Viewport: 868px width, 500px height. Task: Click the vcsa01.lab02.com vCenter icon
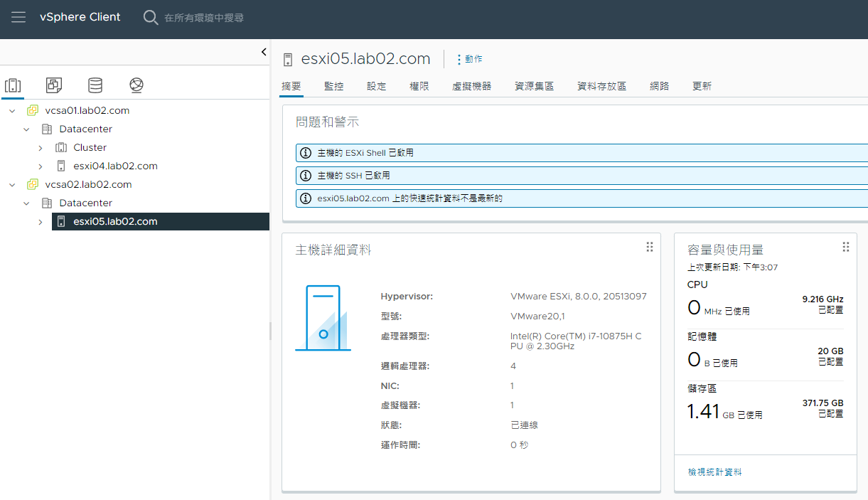[x=33, y=111]
